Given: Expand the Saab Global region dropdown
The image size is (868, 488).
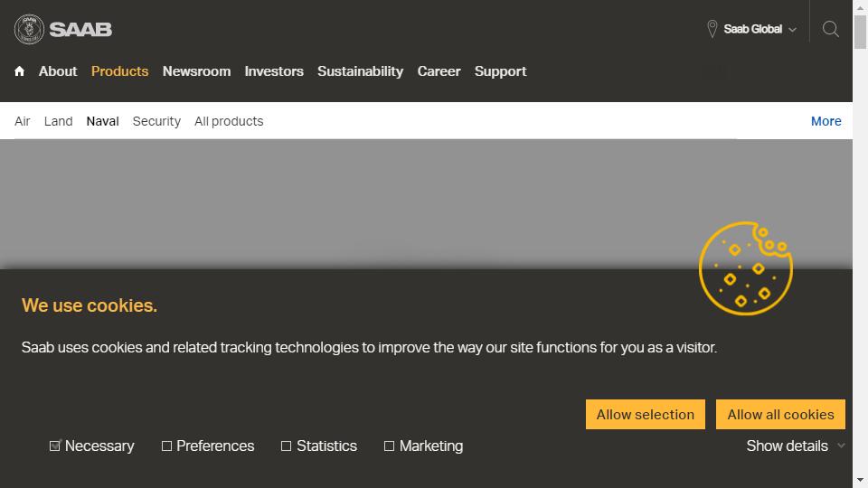Looking at the screenshot, I should 759,29.
